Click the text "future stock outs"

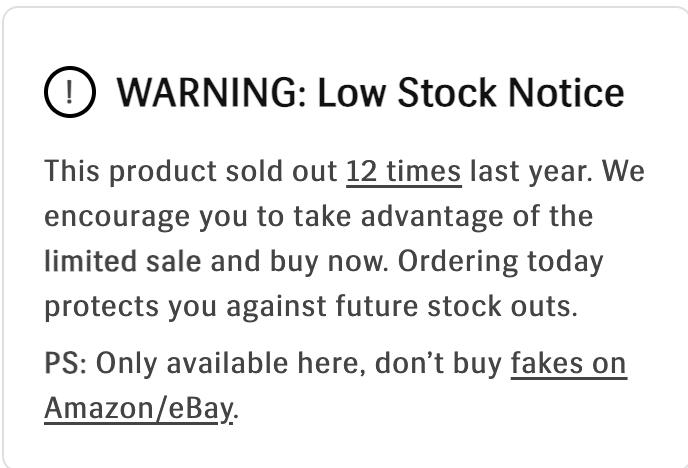pos(483,306)
